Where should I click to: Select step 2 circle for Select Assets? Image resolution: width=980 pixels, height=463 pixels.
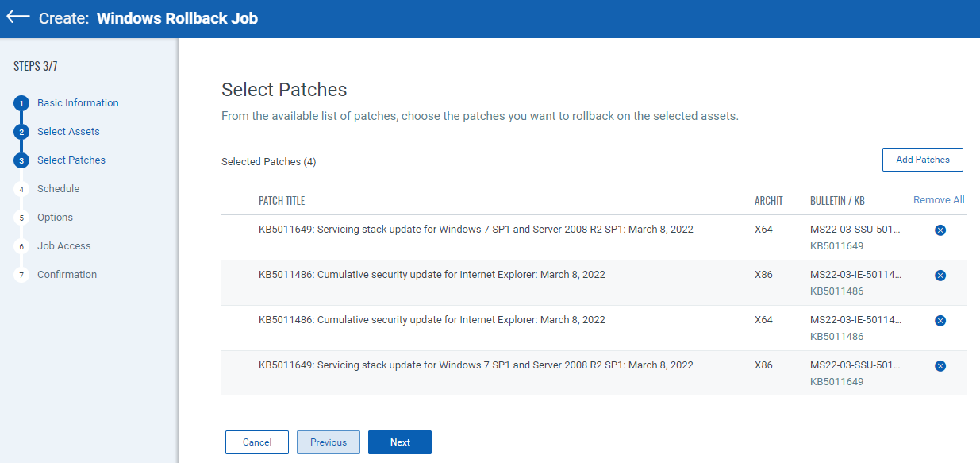(21, 132)
